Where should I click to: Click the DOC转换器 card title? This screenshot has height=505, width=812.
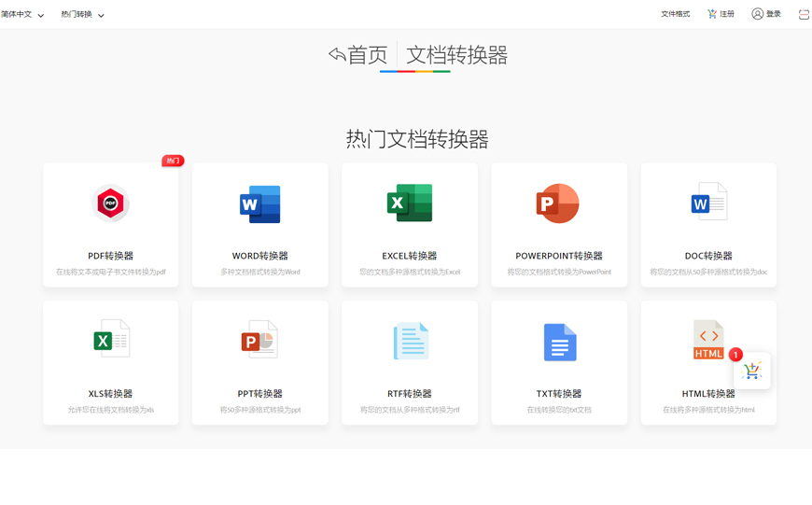click(x=708, y=256)
